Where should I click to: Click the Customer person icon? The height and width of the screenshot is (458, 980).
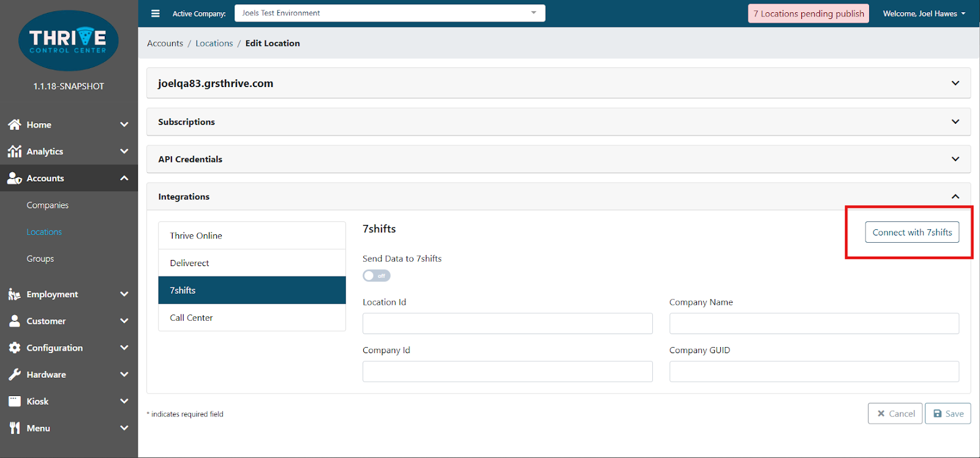[15, 321]
